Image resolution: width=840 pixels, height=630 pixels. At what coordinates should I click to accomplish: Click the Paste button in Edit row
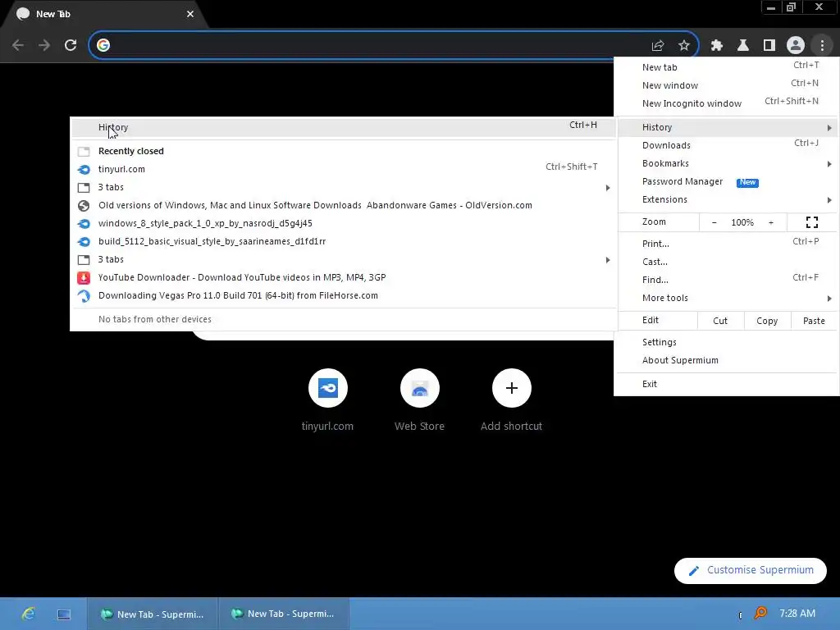(x=815, y=321)
